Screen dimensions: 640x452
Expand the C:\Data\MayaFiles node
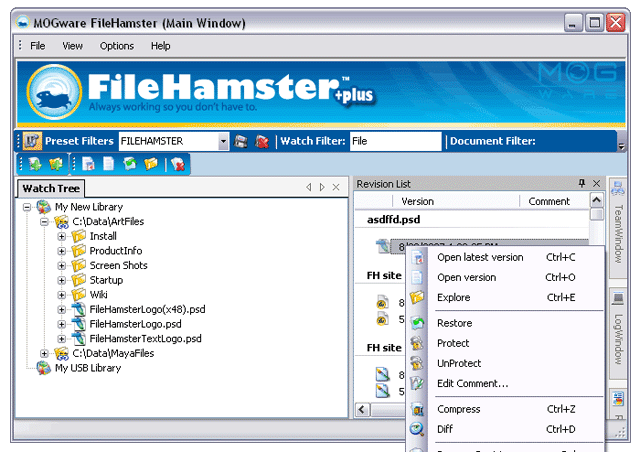coord(44,354)
